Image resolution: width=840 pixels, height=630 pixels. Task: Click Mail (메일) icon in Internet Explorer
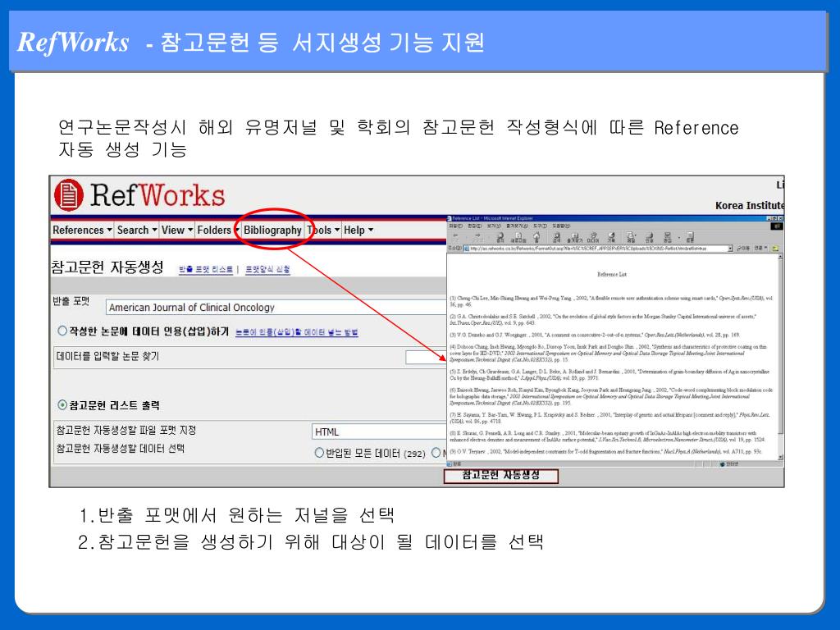[x=631, y=237]
